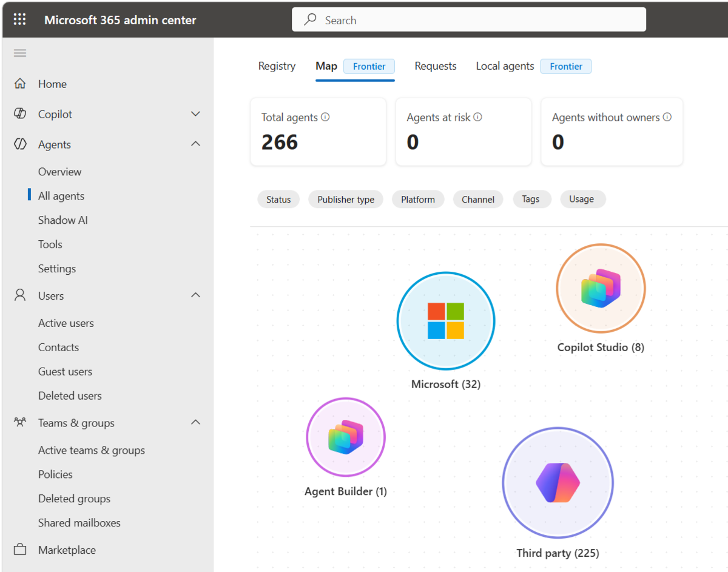Open Shadow AI in sidebar
This screenshot has height=572, width=728.
(x=63, y=220)
